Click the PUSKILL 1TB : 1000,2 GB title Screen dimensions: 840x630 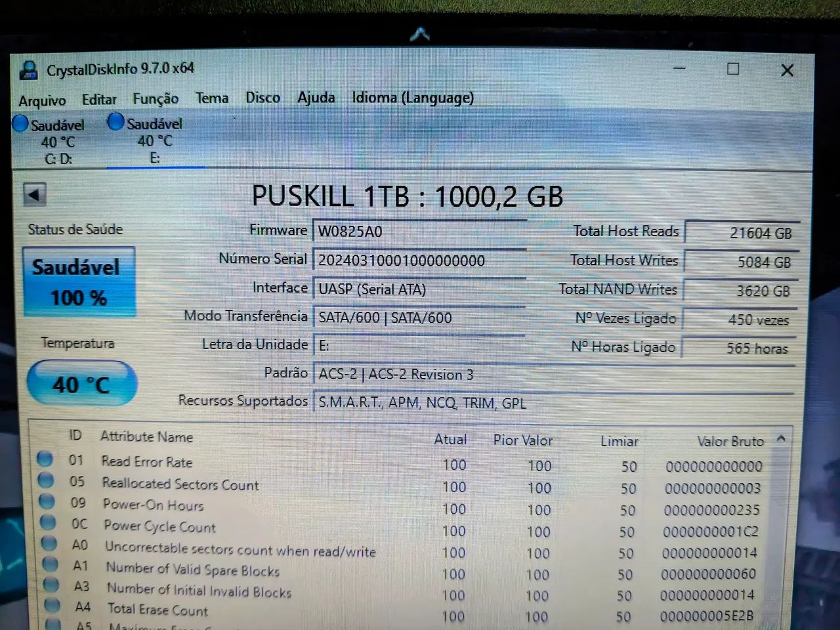pos(408,196)
